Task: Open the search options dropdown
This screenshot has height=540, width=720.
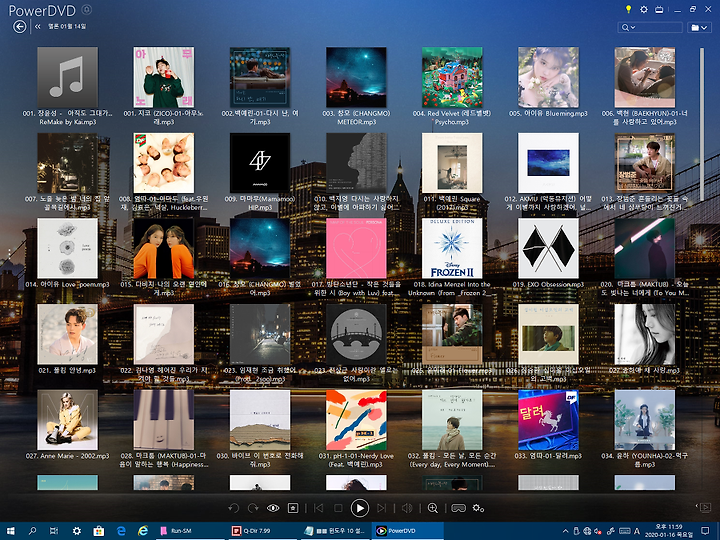Action: click(628, 28)
